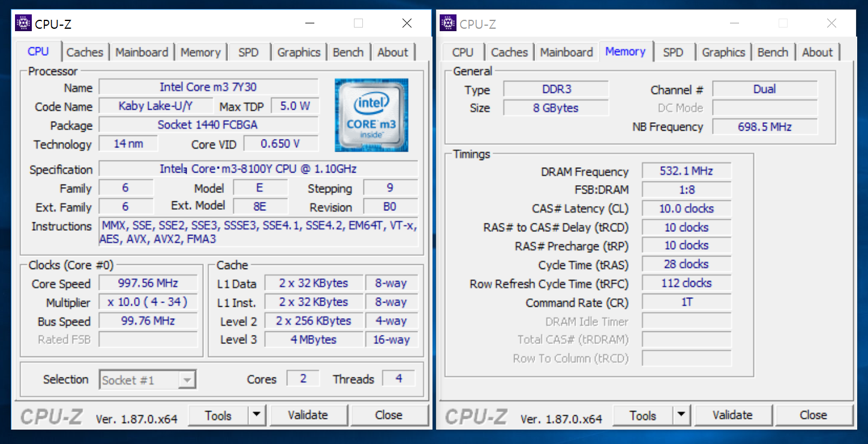Click Package value Socket 1440 FCBGA

tap(208, 125)
